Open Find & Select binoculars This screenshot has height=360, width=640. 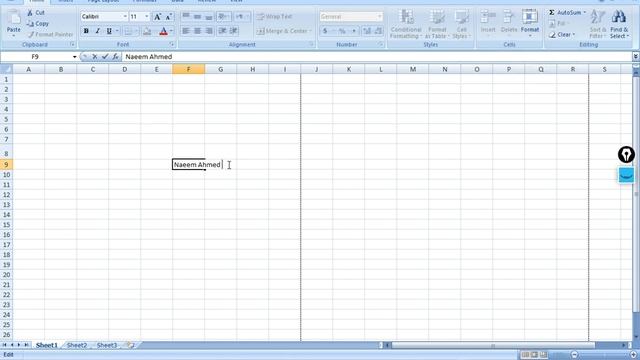pyautogui.click(x=619, y=24)
